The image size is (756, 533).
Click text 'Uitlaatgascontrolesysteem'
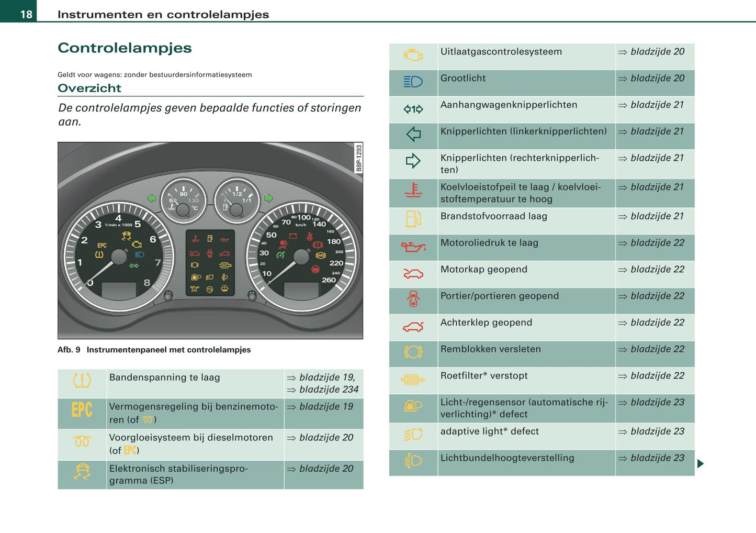tap(501, 52)
